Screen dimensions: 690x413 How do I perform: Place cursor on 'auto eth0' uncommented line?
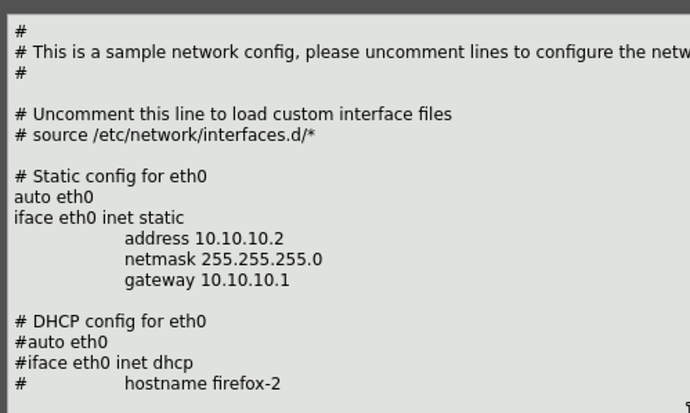tap(54, 198)
